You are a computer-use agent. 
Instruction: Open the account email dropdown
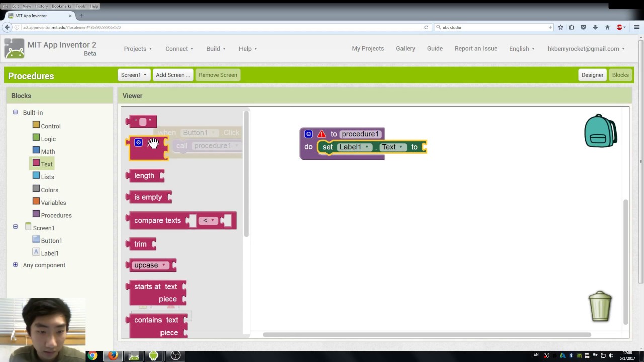pyautogui.click(x=586, y=49)
